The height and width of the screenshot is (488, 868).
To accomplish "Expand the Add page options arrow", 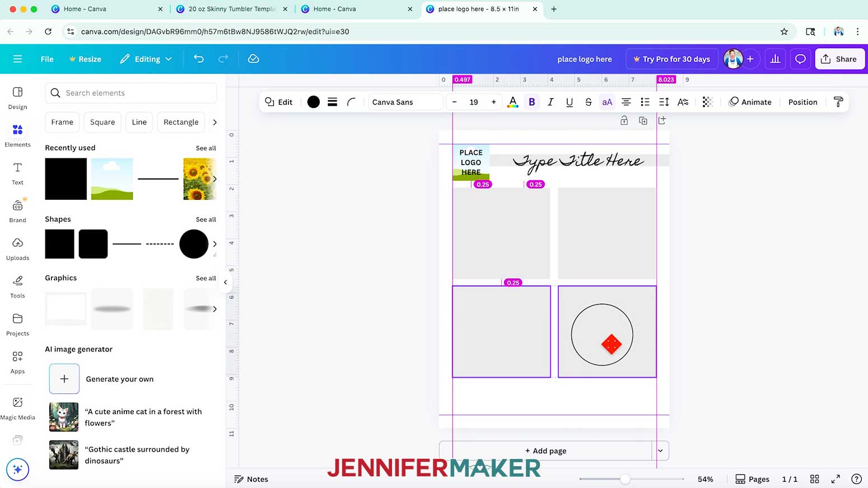I will tap(660, 451).
